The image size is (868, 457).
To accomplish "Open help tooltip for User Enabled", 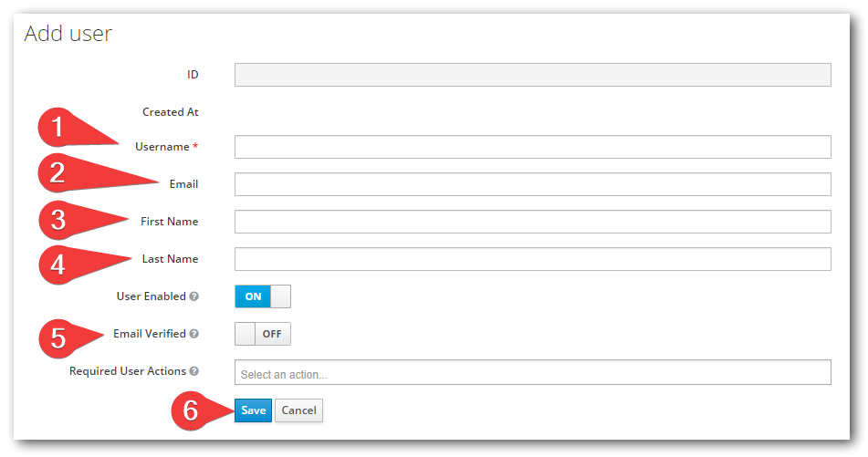I will point(193,296).
